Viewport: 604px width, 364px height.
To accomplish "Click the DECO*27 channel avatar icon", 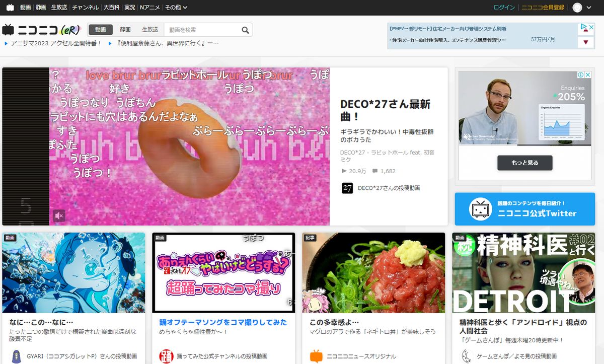I will pyautogui.click(x=347, y=188).
